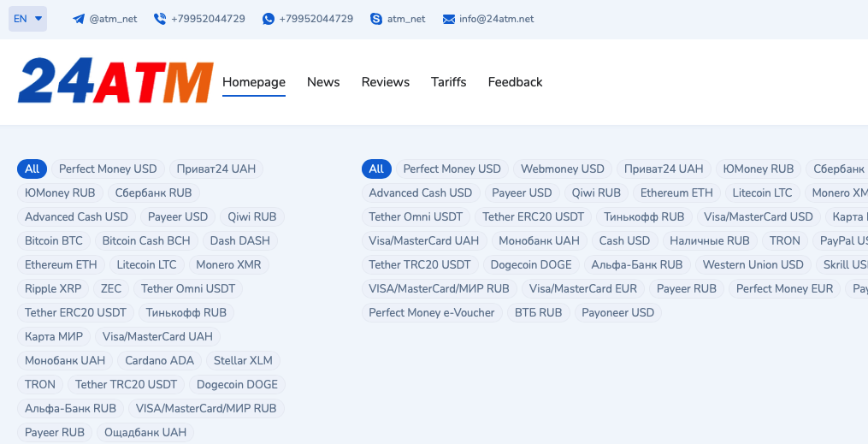This screenshot has width=868, height=444.
Task: Open the Feedback page
Action: coord(515,82)
